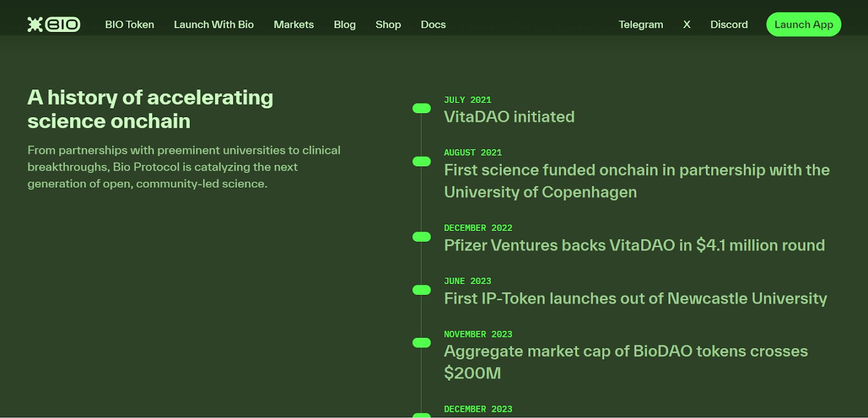Select the August 2021 timeline dot
The height and width of the screenshot is (418, 868).
point(422,162)
